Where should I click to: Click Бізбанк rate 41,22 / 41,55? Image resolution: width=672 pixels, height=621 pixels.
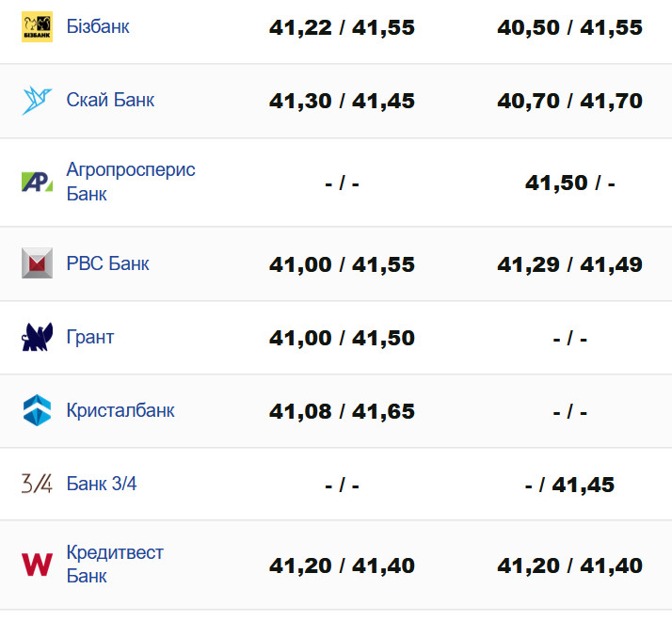pos(342,28)
